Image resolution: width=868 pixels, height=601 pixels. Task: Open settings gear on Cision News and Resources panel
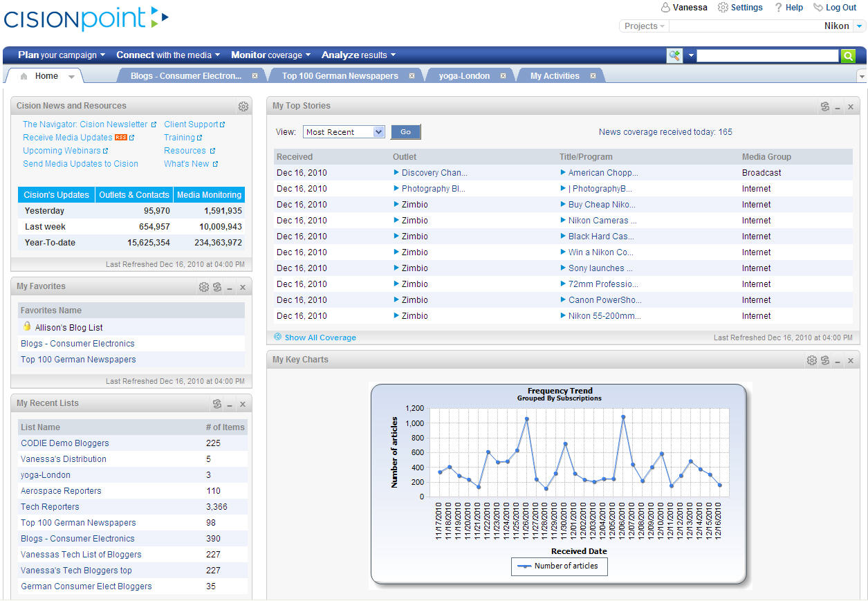tap(243, 107)
